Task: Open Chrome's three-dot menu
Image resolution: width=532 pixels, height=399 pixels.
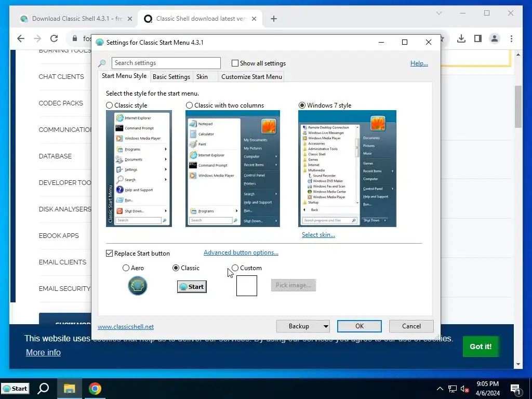Action: point(511,38)
